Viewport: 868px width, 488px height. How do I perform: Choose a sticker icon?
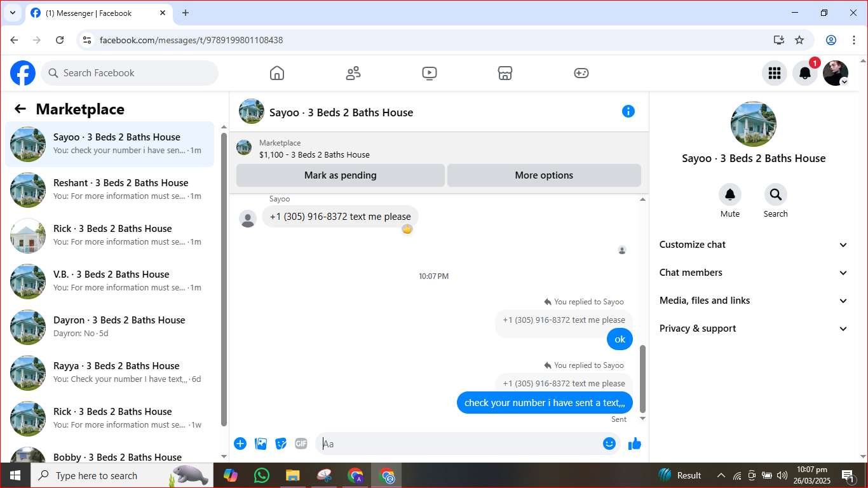click(281, 444)
